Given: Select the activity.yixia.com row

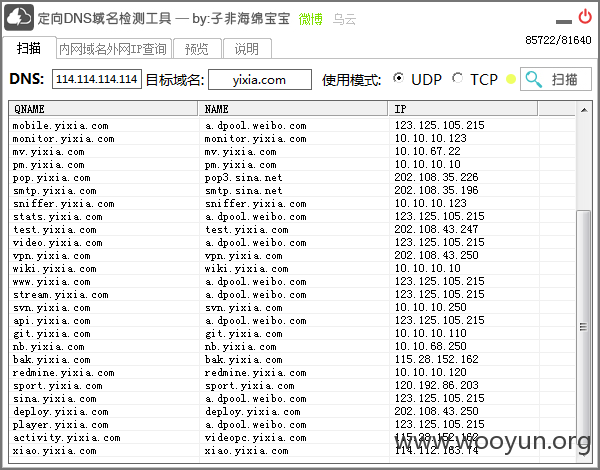Looking at the screenshot, I should pos(292,438).
